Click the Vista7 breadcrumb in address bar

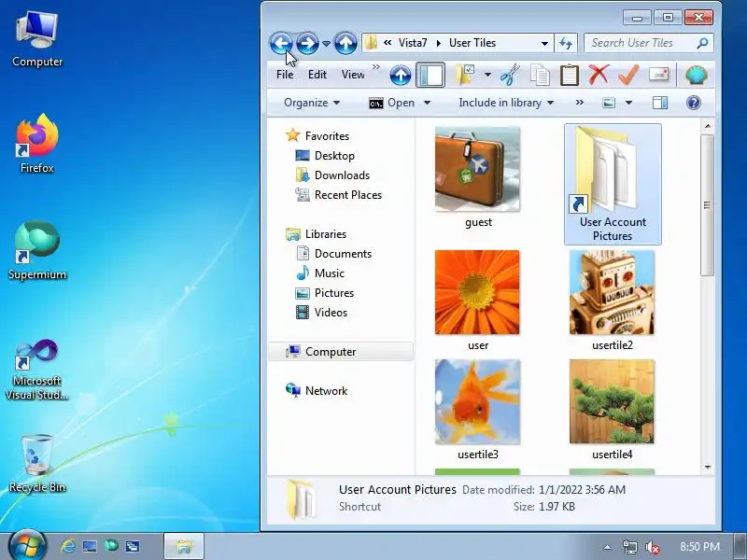413,43
